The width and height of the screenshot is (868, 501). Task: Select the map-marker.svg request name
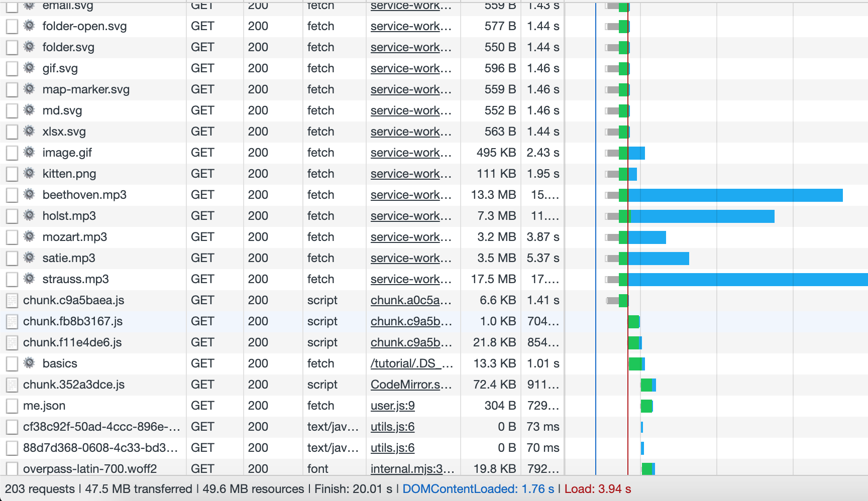click(x=86, y=89)
